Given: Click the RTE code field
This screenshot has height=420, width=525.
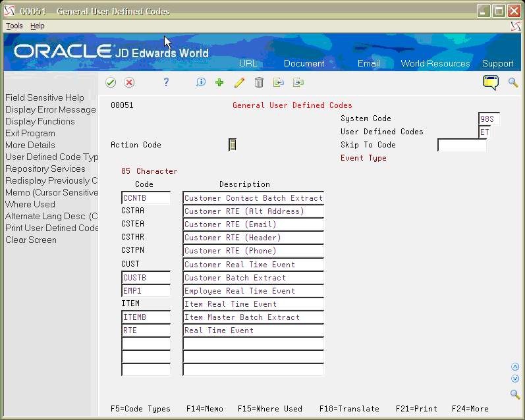Looking at the screenshot, I should (146, 330).
